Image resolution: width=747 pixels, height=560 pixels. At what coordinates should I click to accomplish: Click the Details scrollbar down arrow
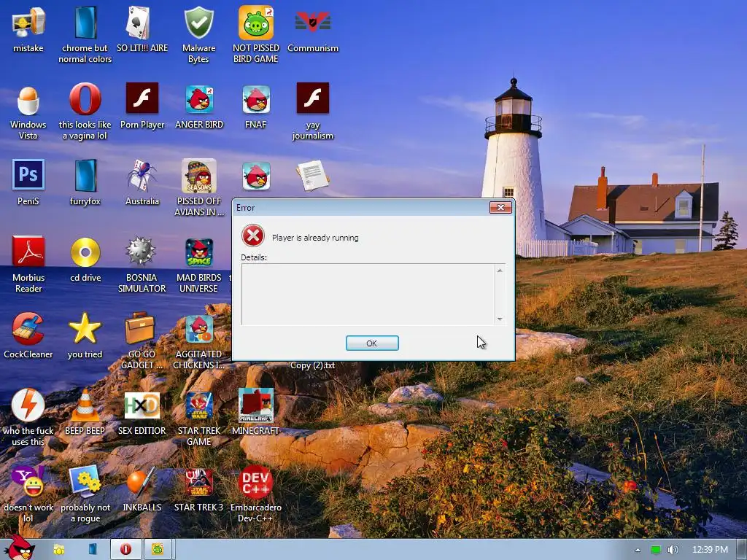point(500,319)
